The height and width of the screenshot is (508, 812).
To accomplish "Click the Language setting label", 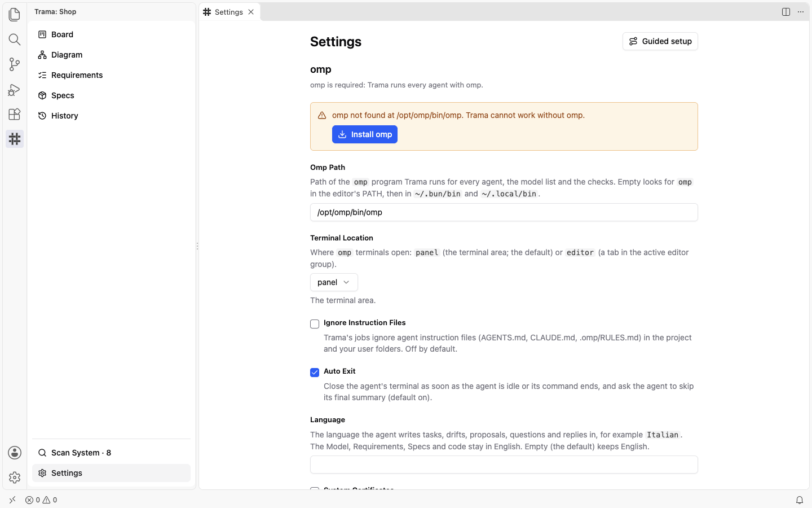I will coord(328,420).
